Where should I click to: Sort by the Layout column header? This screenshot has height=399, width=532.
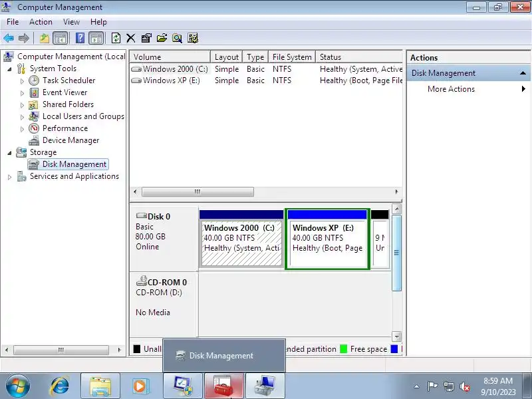tap(227, 57)
